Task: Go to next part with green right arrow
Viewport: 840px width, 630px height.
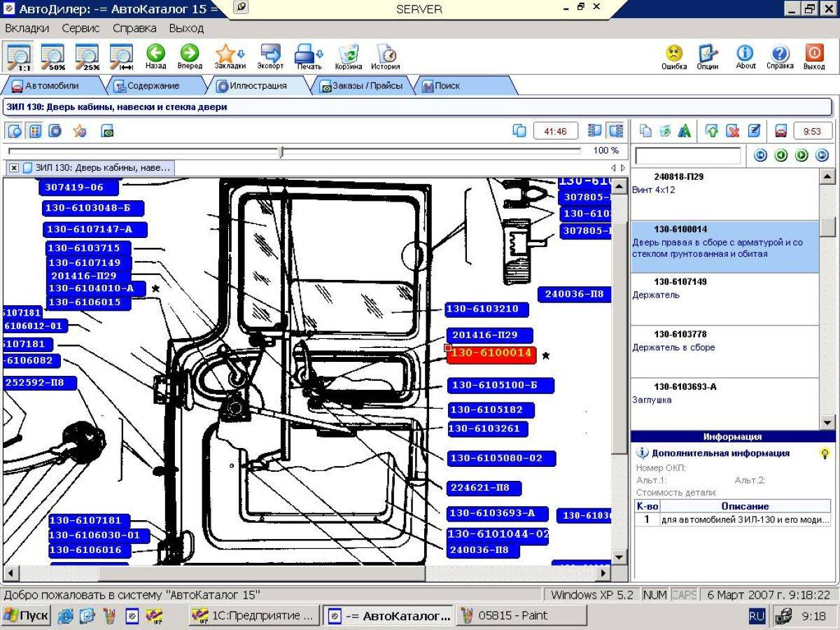Action: 801,155
